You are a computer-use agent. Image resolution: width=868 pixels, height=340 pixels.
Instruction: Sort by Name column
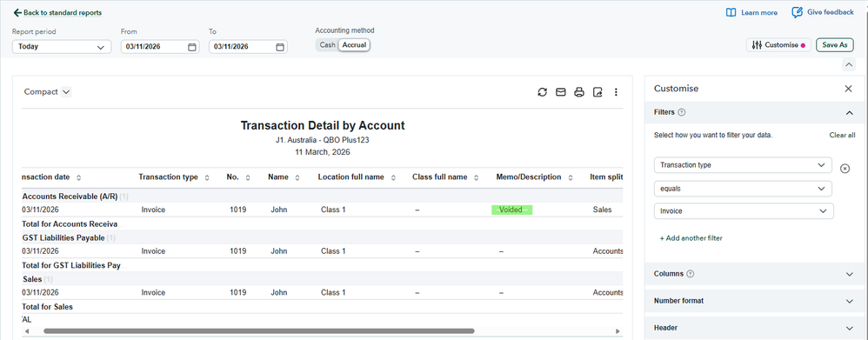click(x=297, y=177)
